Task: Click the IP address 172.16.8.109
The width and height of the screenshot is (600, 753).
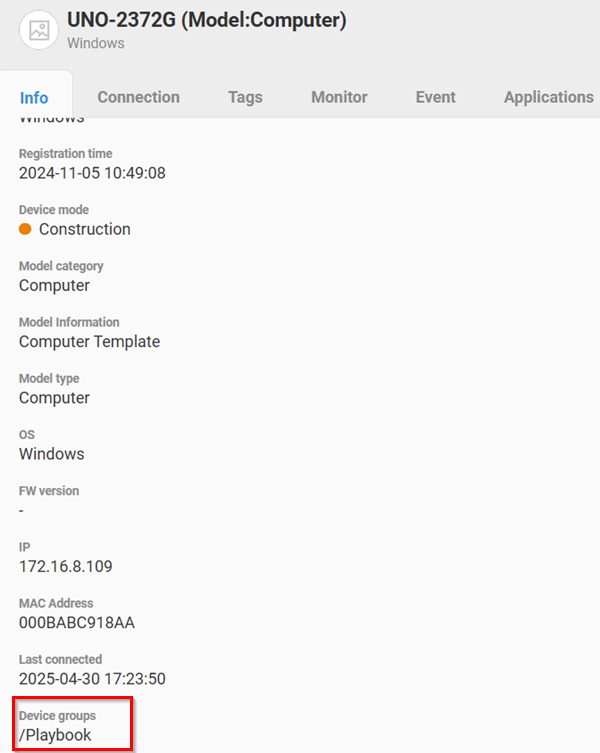Action: coord(66,566)
